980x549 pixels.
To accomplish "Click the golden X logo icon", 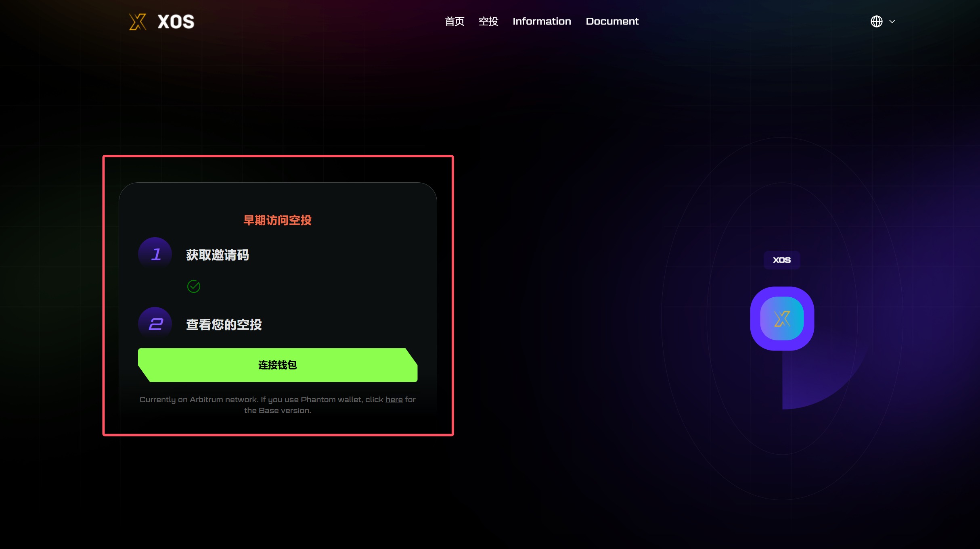I will (x=138, y=21).
